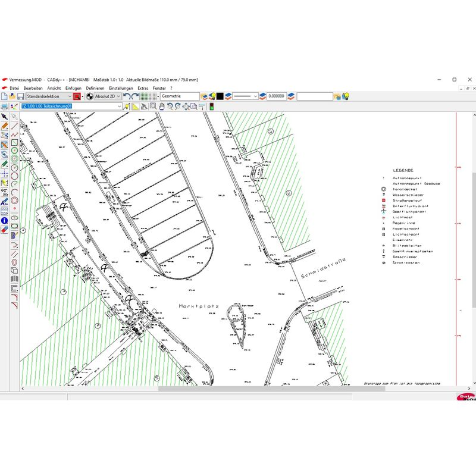Select the text tool in left toolbar

(x=4, y=202)
